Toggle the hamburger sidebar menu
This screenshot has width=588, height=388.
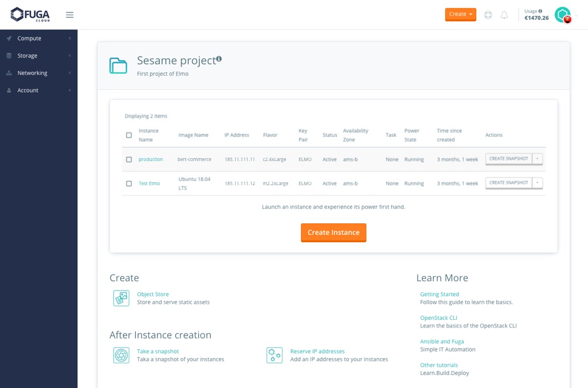(x=70, y=15)
